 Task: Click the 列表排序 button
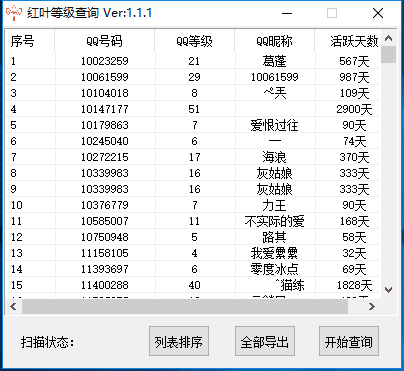[179, 341]
